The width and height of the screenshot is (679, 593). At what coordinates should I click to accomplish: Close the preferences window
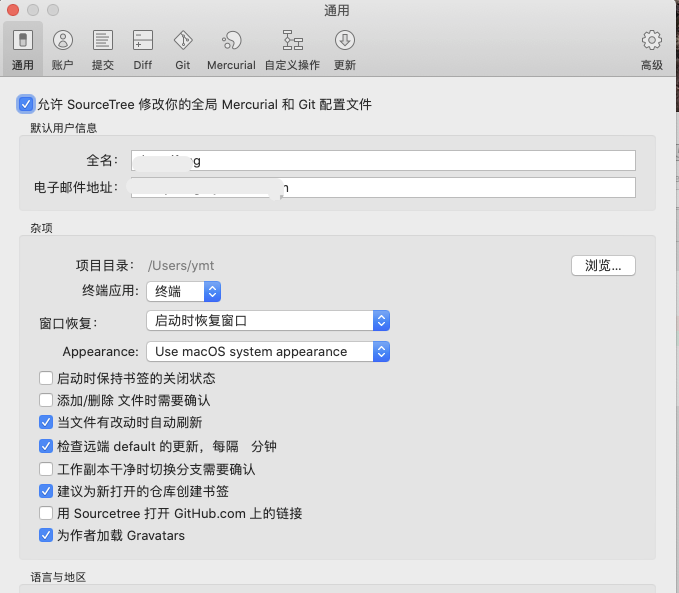click(13, 10)
